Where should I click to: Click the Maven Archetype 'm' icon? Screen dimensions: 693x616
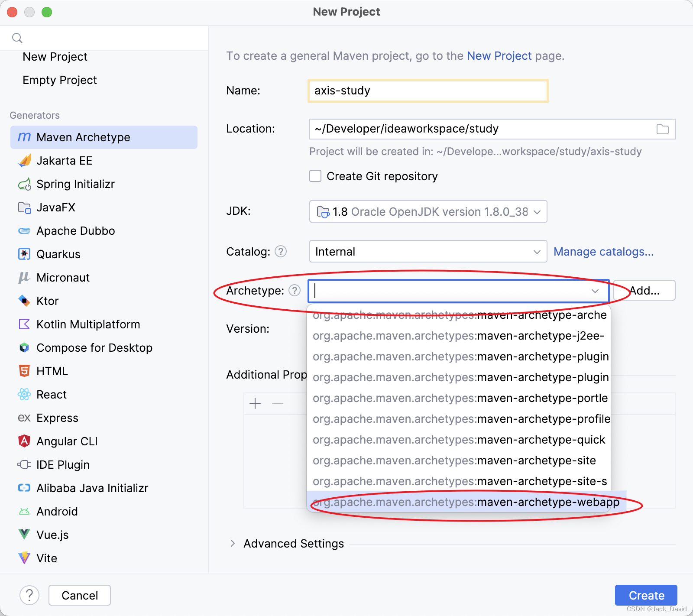coord(24,137)
